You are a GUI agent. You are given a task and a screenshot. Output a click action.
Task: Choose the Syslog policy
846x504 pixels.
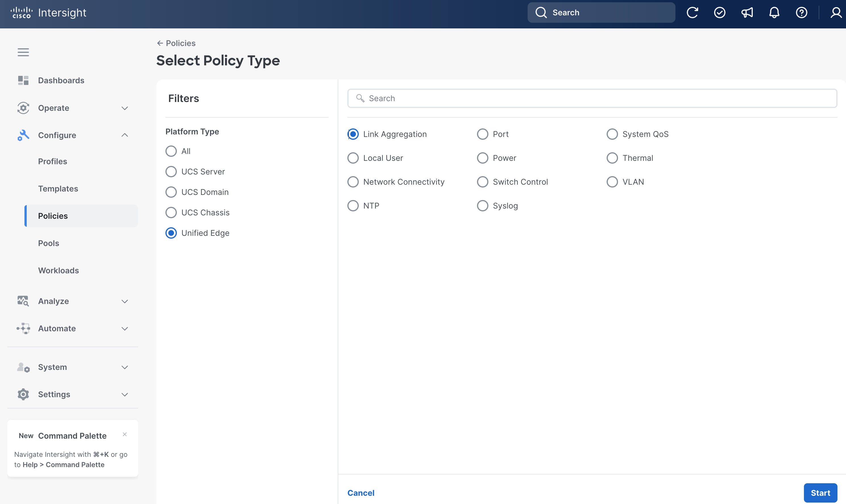coord(482,206)
